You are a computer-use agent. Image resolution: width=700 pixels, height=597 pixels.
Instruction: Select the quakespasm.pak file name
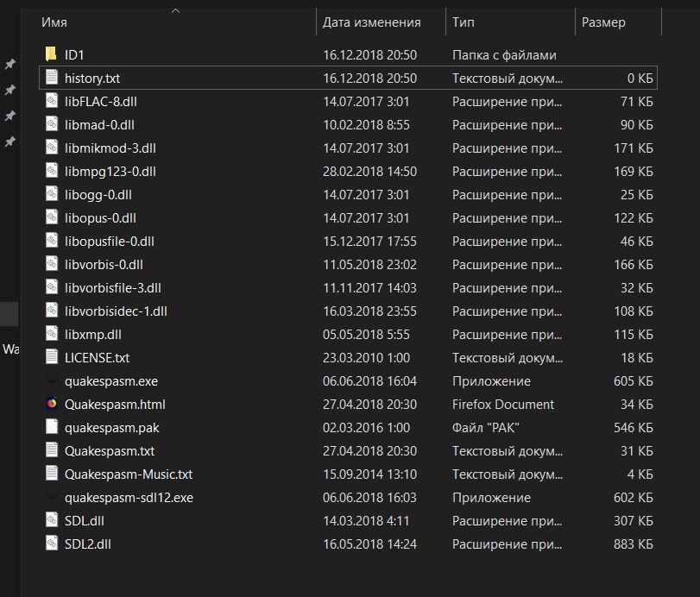pos(111,428)
